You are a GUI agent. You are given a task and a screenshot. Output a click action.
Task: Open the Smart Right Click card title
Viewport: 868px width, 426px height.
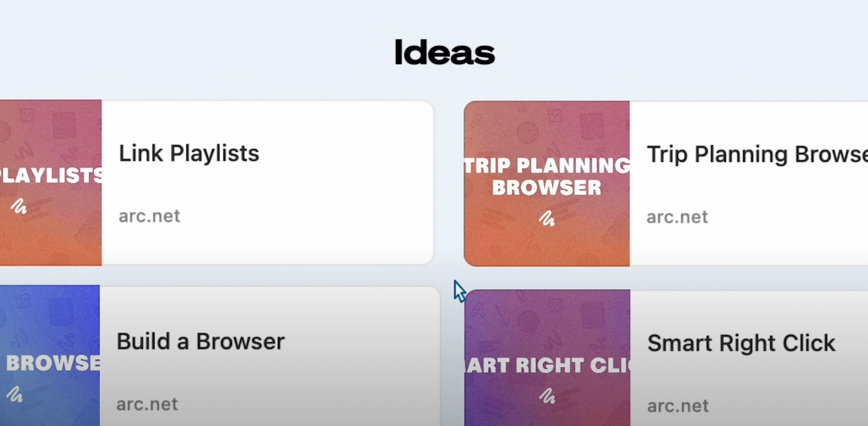pos(741,344)
